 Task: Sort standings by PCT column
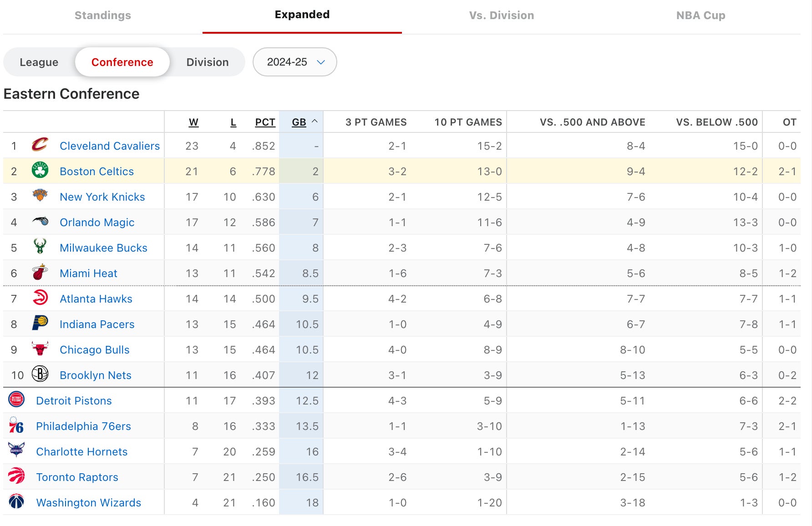click(265, 122)
